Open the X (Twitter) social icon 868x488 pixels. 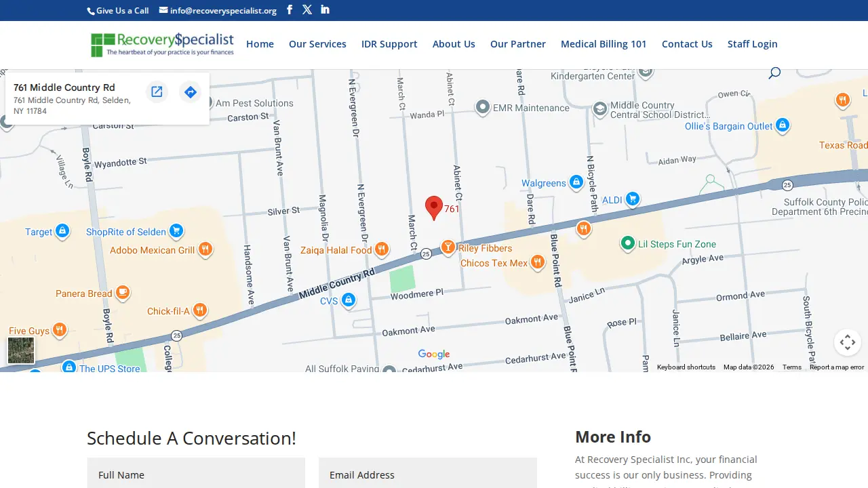click(307, 9)
